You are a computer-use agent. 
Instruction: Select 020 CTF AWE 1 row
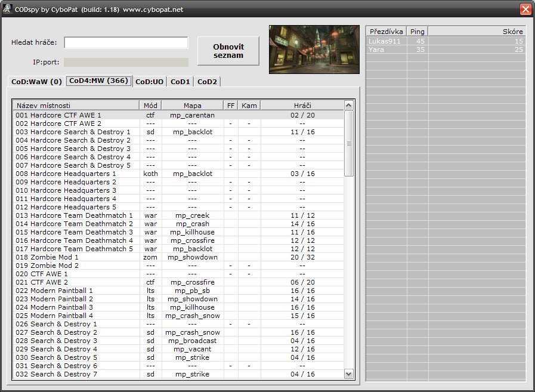click(178, 274)
